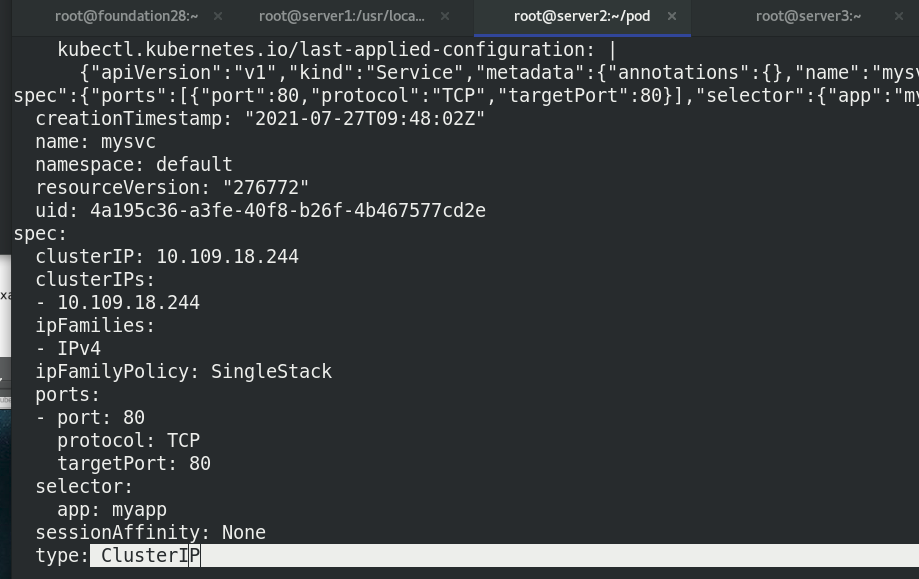
Task: Switch to the root@server1 terminal tab
Action: pyautogui.click(x=341, y=16)
